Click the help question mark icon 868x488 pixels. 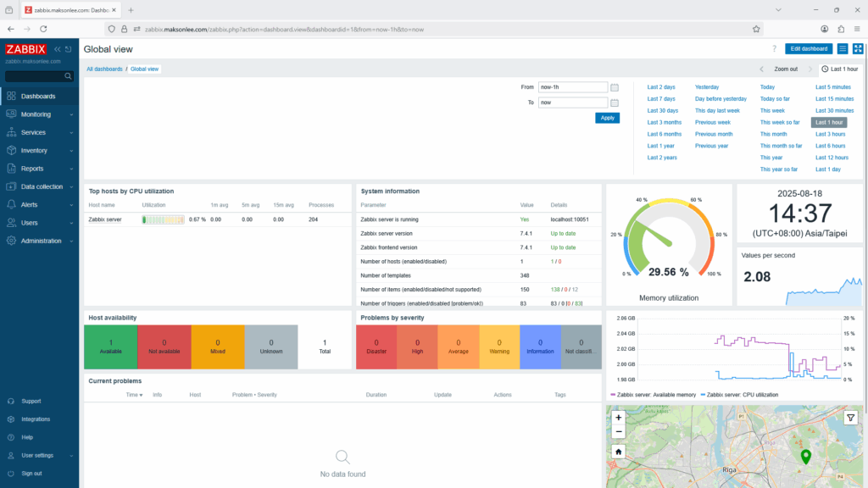[x=775, y=48]
